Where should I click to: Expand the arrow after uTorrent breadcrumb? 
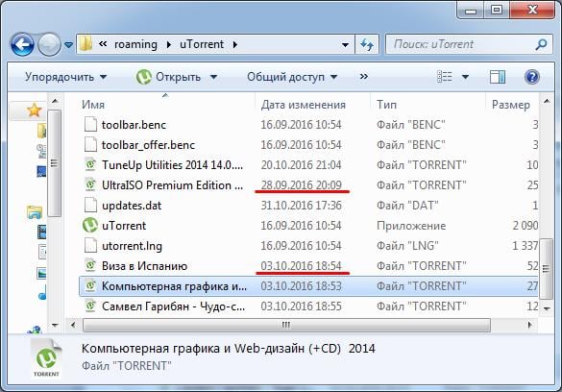(x=234, y=45)
